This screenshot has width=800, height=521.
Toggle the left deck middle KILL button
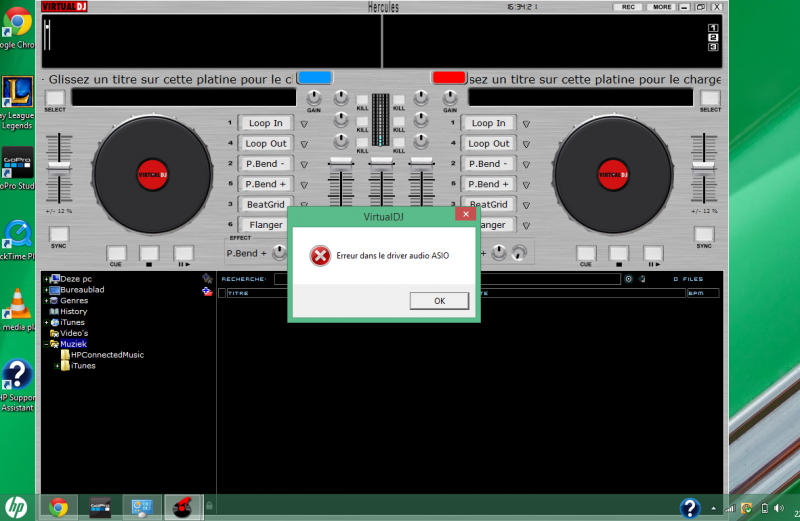point(362,121)
